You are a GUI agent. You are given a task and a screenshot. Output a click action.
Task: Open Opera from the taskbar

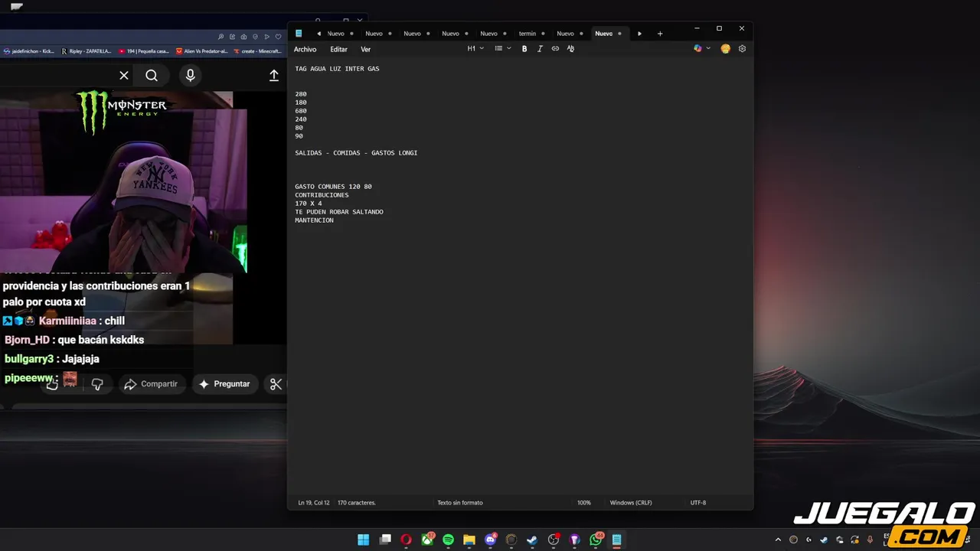point(406,540)
